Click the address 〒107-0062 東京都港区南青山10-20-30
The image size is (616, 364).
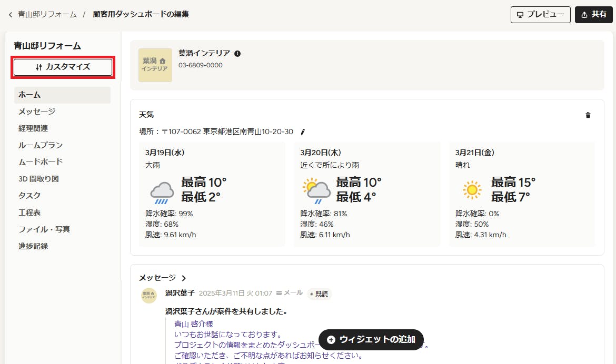click(x=227, y=132)
